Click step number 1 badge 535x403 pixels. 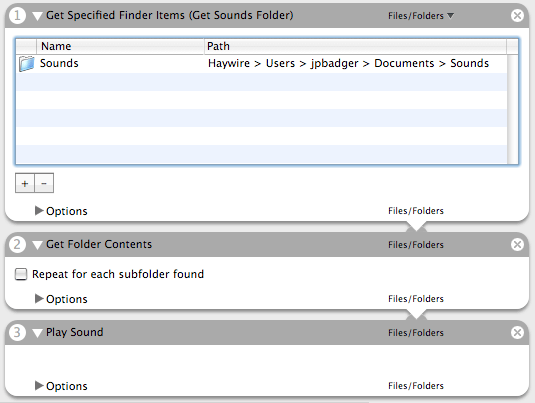click(17, 16)
